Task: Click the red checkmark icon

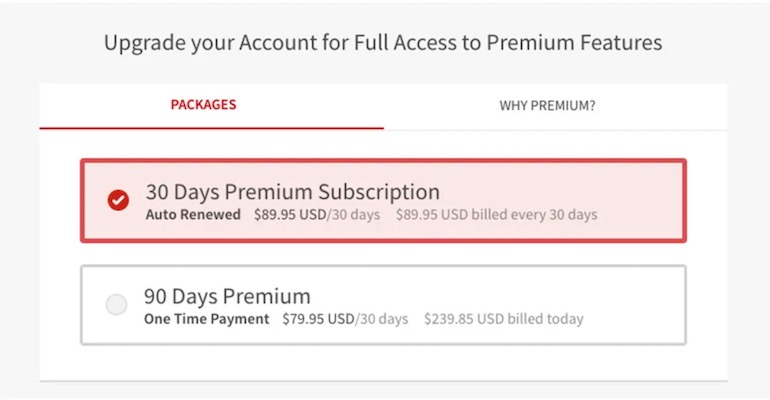Action: point(118,200)
